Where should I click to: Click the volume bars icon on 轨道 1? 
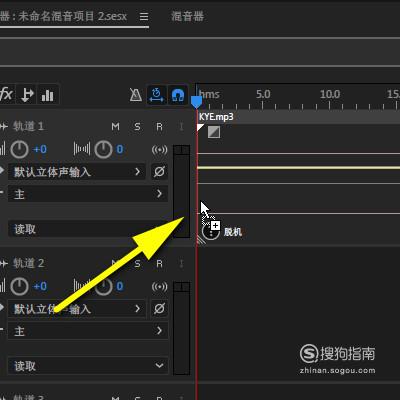click(3, 149)
